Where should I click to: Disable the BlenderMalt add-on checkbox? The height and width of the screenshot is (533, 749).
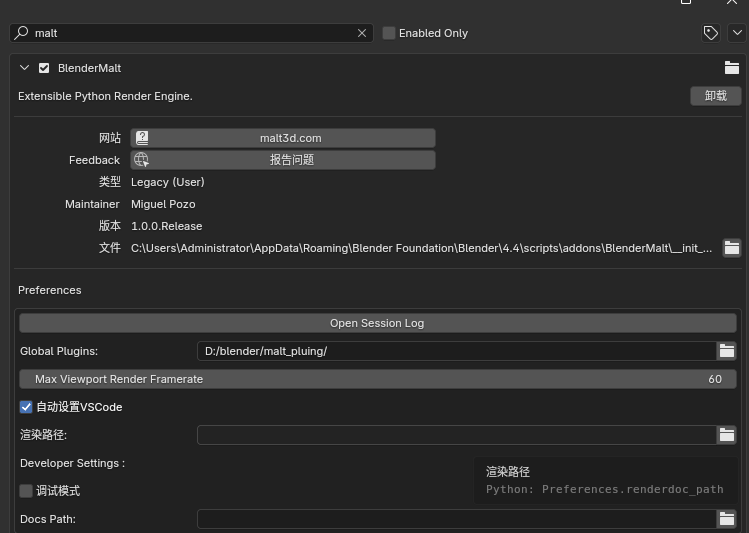click(x=44, y=68)
